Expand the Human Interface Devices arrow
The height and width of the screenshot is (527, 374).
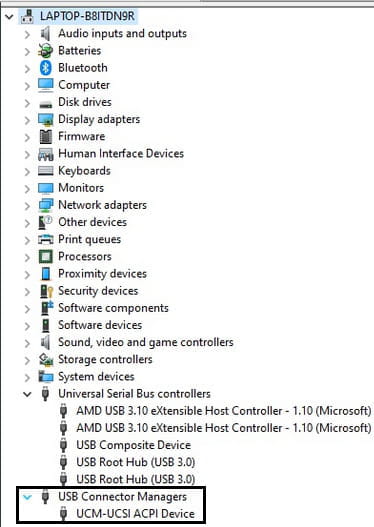27,154
